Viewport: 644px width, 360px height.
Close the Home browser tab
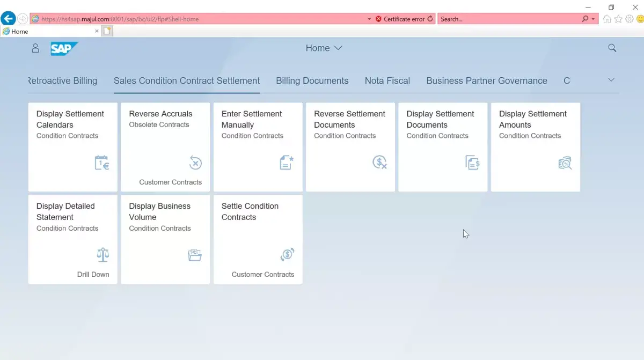[97, 31]
